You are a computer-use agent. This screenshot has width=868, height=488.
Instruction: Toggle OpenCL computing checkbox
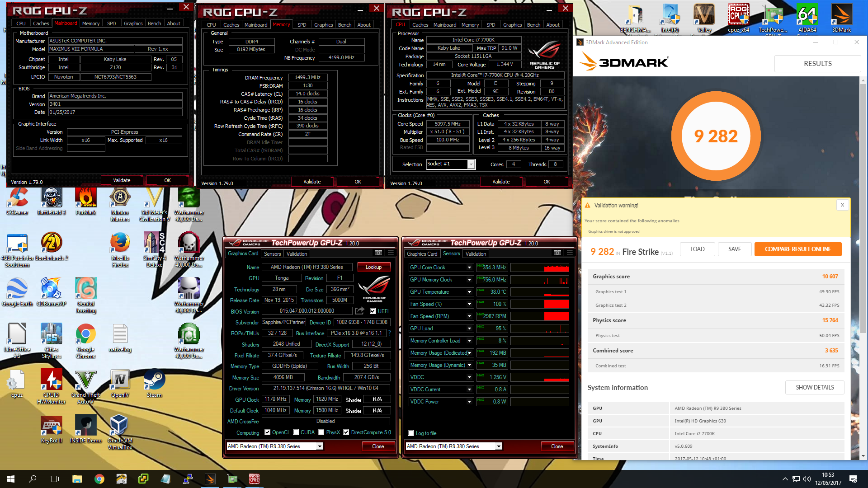pyautogui.click(x=267, y=432)
